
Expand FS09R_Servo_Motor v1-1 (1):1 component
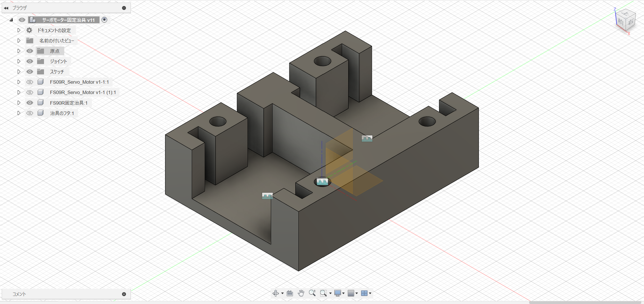coord(19,92)
